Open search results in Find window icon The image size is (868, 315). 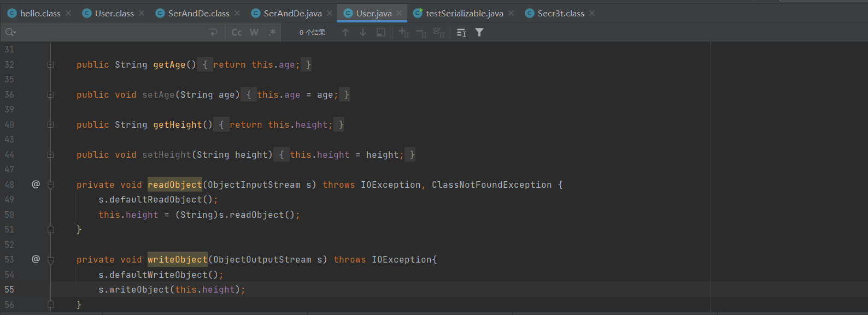461,33
